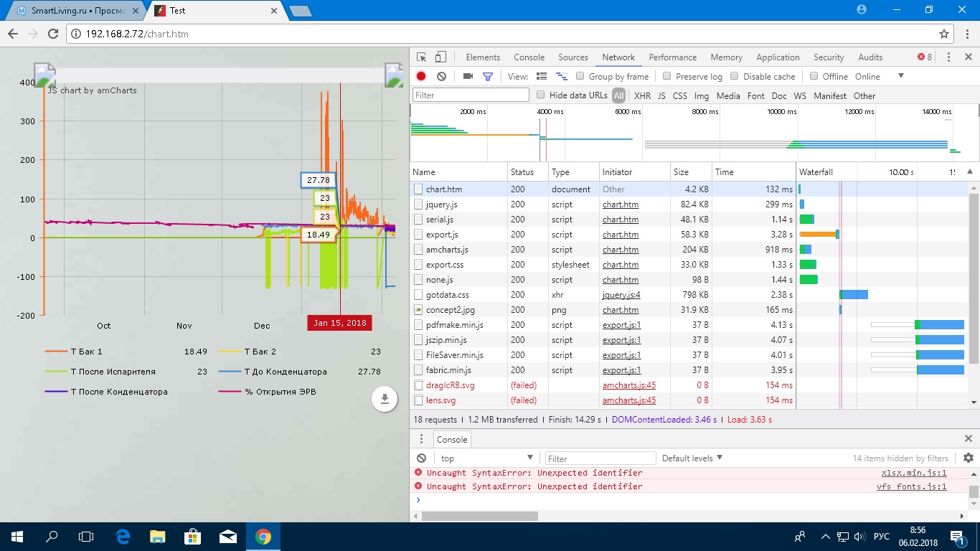Tick the Hide data URLs checkbox

click(542, 95)
